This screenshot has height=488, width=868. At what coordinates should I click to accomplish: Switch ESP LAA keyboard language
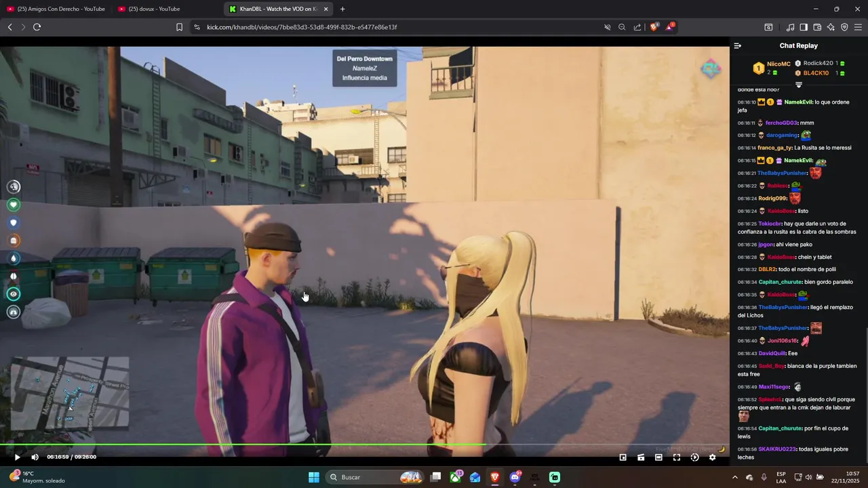[781, 477]
